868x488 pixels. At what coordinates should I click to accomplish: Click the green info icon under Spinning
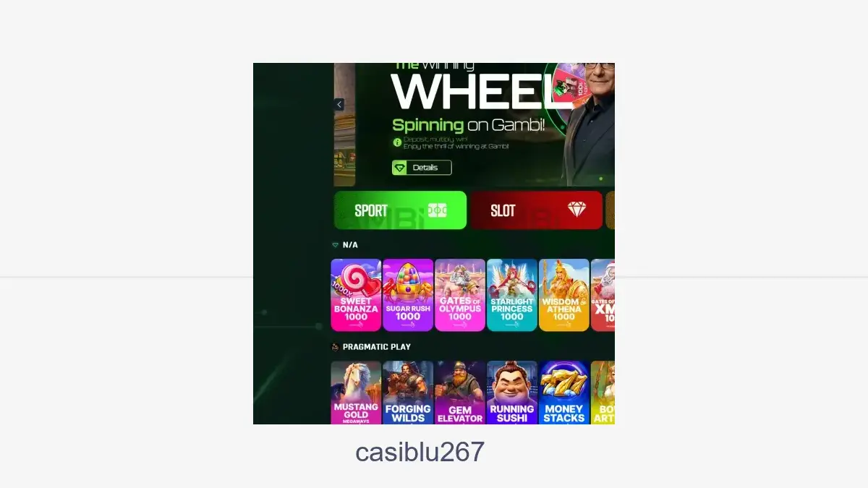pyautogui.click(x=397, y=143)
